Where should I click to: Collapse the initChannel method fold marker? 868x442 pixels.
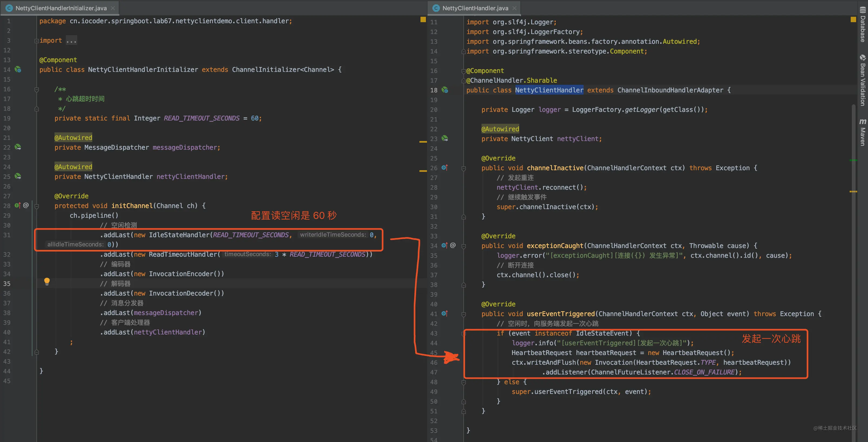pyautogui.click(x=36, y=206)
